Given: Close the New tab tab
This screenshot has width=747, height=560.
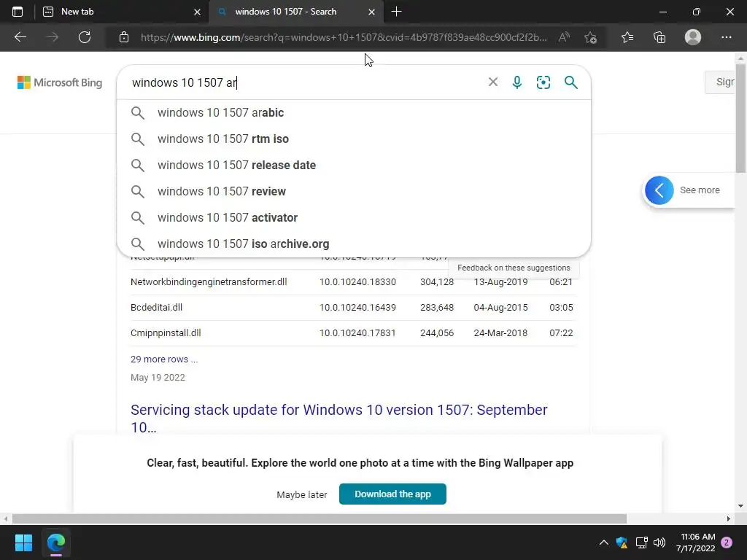Looking at the screenshot, I should (x=197, y=12).
